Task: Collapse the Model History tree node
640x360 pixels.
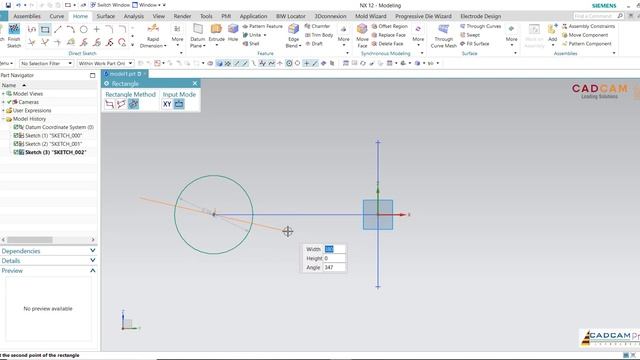Action: tap(3, 119)
